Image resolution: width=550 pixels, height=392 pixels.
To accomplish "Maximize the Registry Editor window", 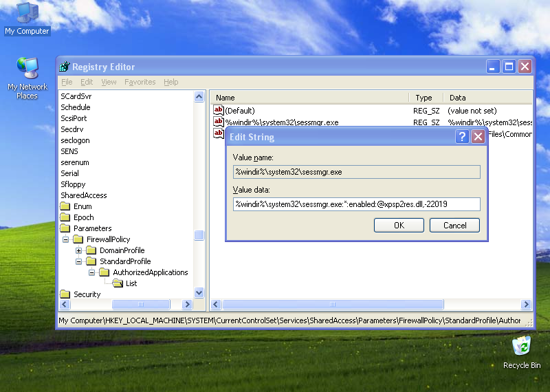I will pyautogui.click(x=509, y=66).
